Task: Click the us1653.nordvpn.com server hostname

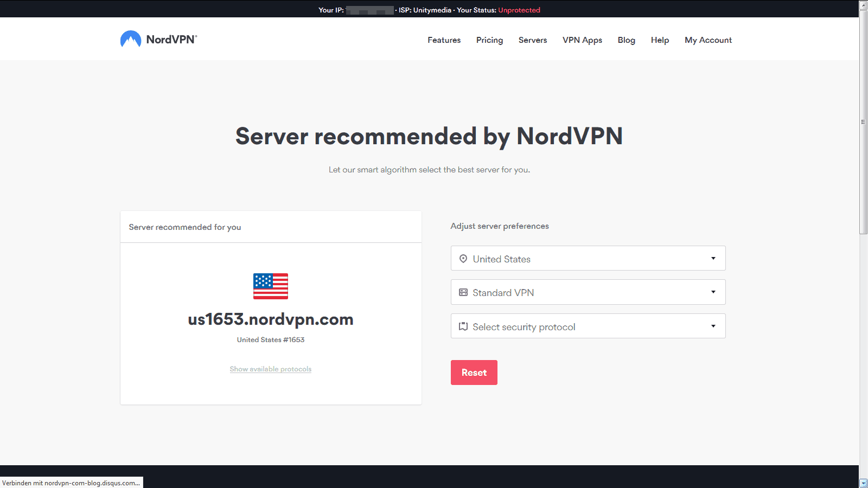Action: (271, 319)
